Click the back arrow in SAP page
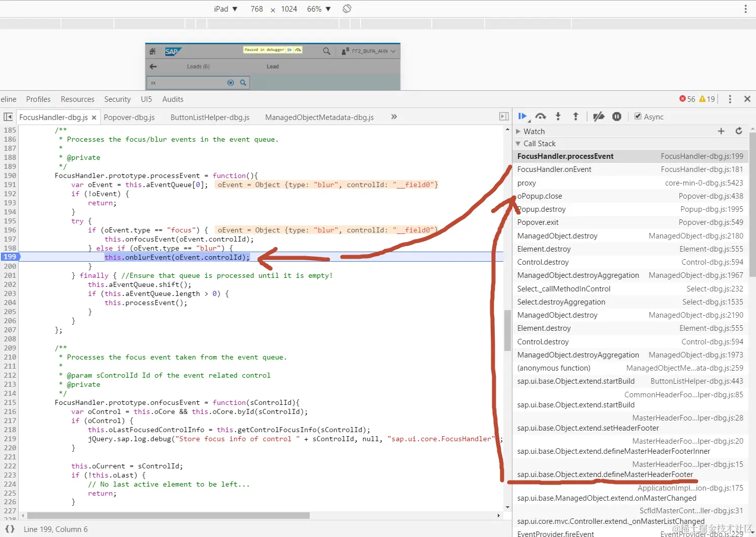756x537 pixels. tap(153, 67)
